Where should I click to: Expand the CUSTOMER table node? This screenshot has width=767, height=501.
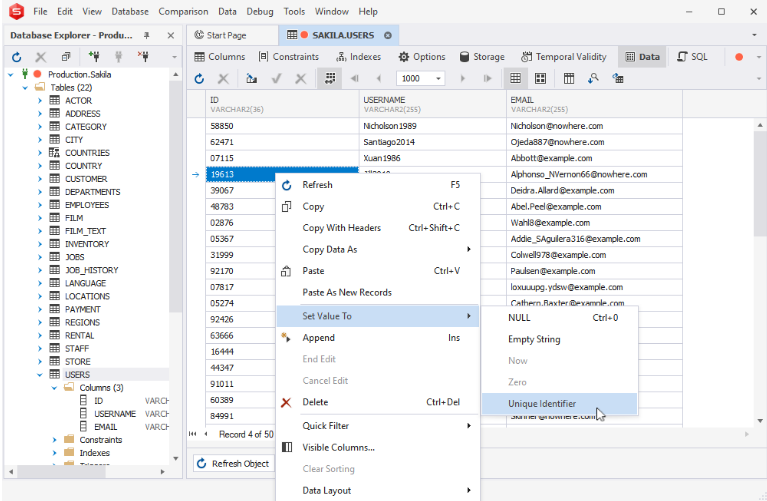pos(40,179)
